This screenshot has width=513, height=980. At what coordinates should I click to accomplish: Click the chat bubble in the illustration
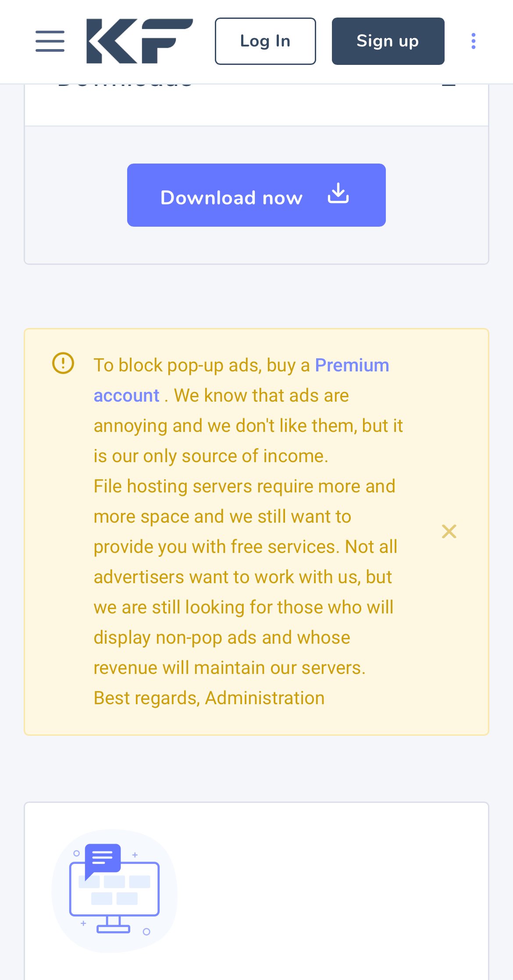(x=103, y=858)
